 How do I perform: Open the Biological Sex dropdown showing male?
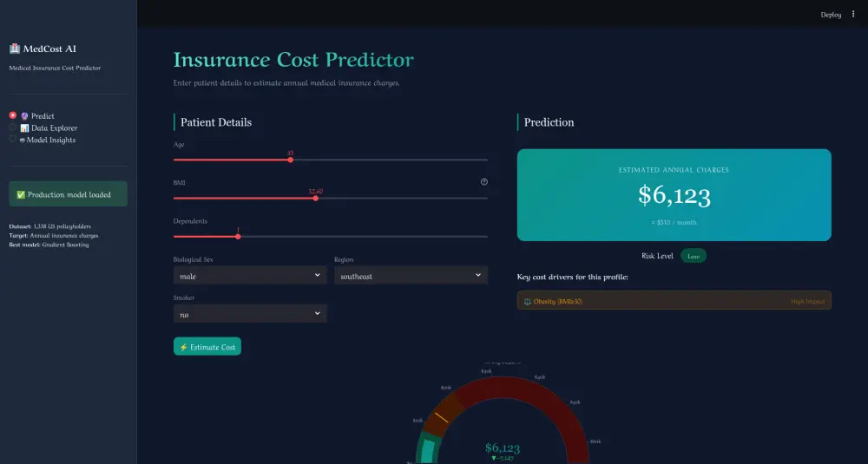[250, 276]
